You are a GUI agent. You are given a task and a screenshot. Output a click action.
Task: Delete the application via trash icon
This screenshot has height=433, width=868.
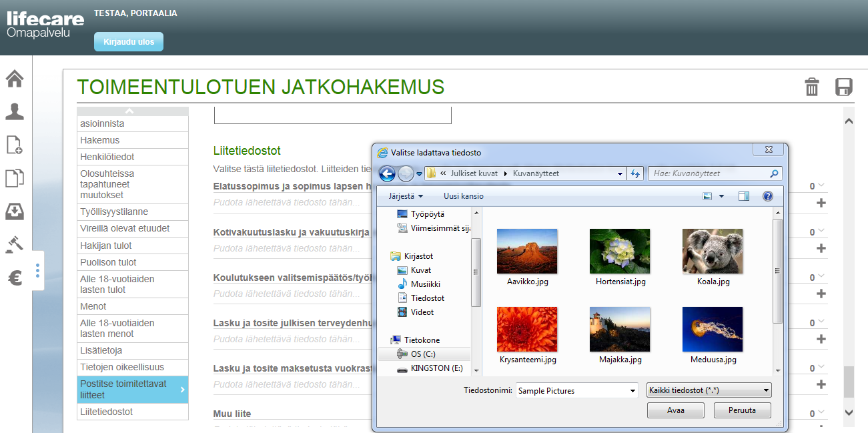812,87
